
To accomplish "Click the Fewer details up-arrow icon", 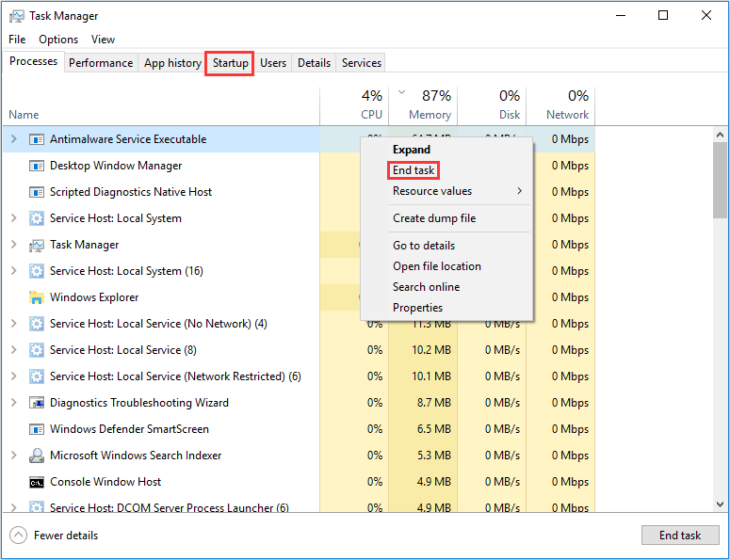I will click(18, 535).
